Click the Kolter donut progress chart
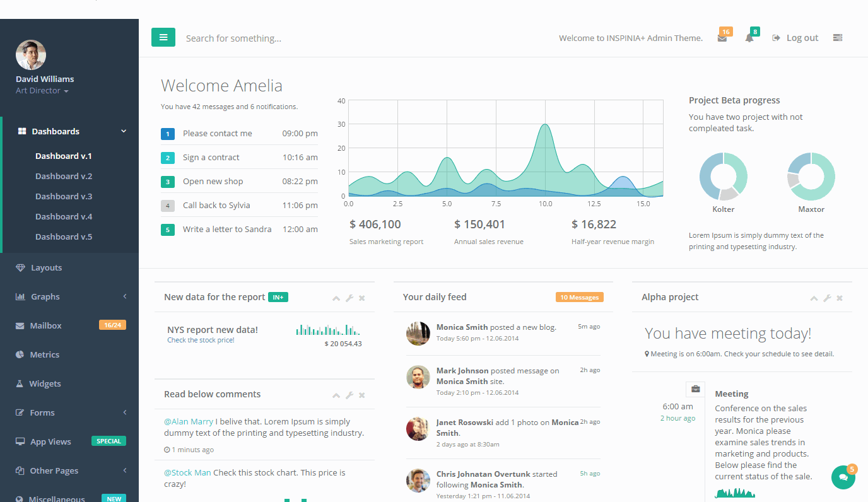This screenshot has width=868, height=502. coord(723,177)
